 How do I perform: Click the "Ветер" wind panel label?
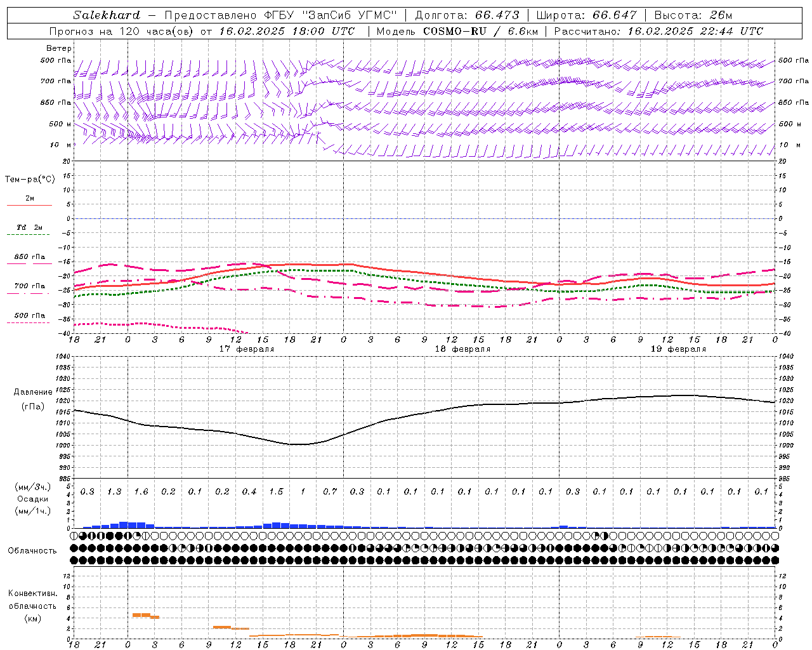59,48
